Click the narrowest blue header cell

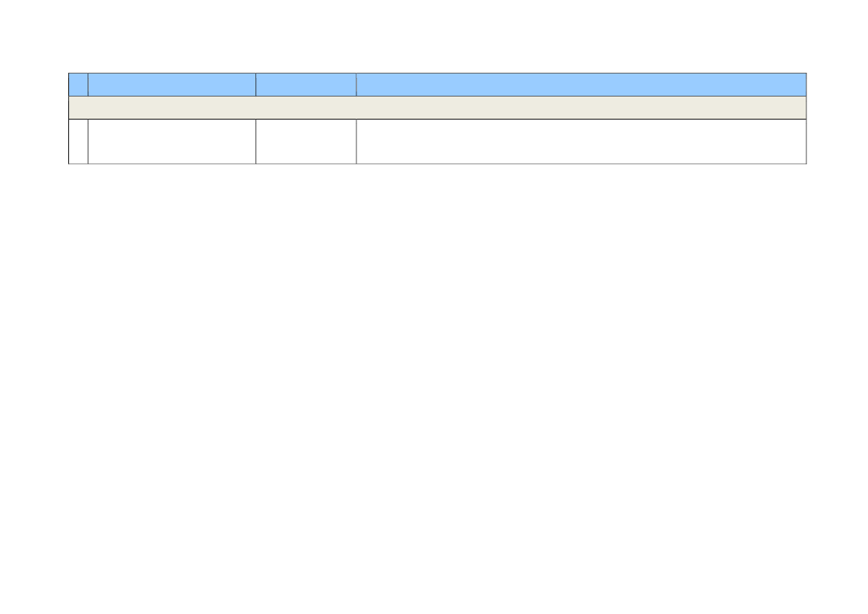pos(79,85)
